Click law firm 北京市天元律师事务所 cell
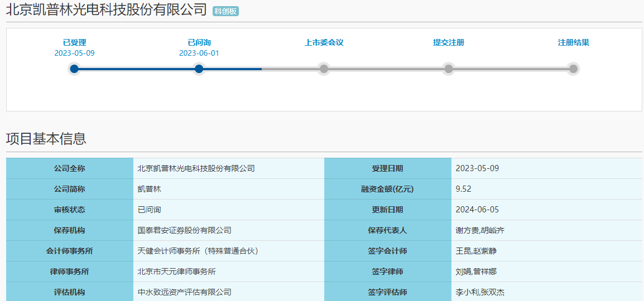This screenshot has height=301, width=644. 177,271
